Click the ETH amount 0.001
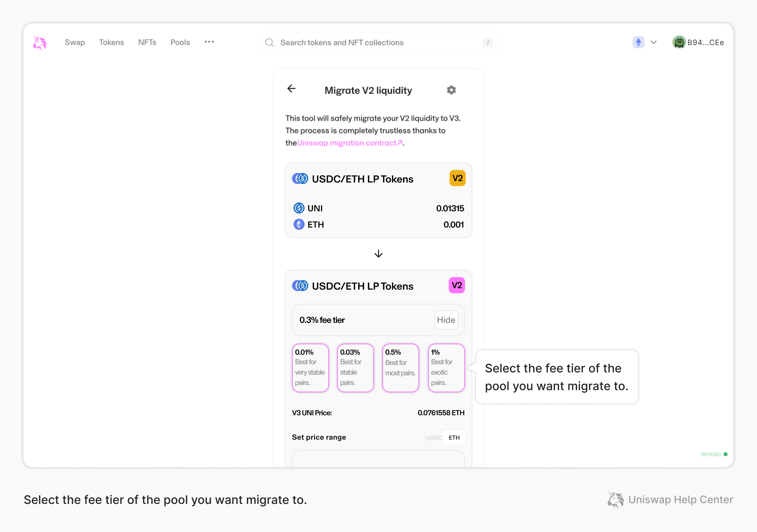Viewport: 757px width, 532px height. pyautogui.click(x=454, y=225)
